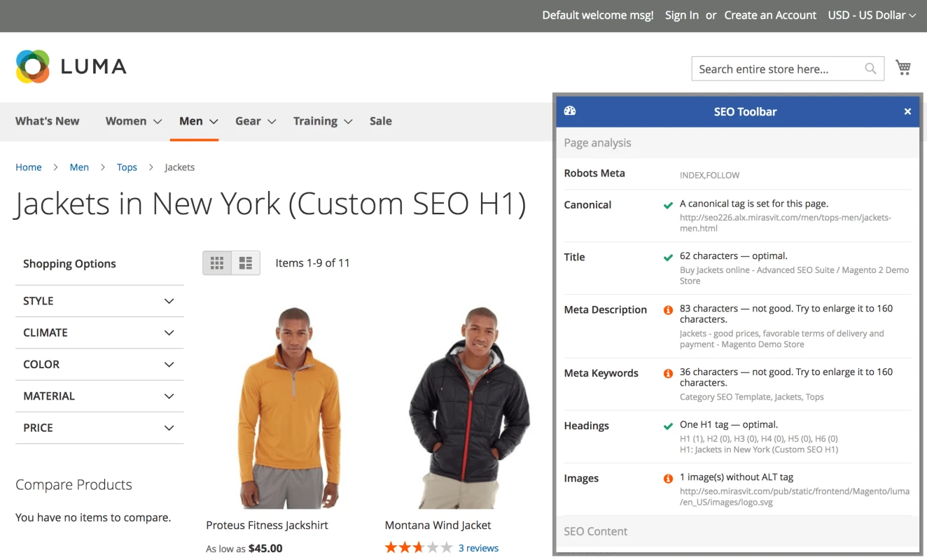Click the Luma store logo
927x560 pixels.
[70, 66]
